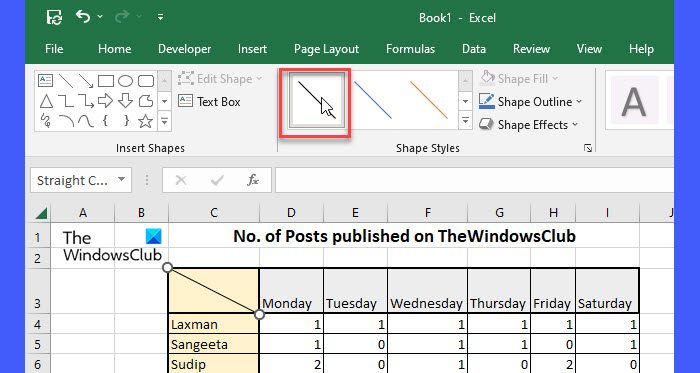The height and width of the screenshot is (373, 700).
Task: Switch to the Developer tab
Action: (184, 49)
